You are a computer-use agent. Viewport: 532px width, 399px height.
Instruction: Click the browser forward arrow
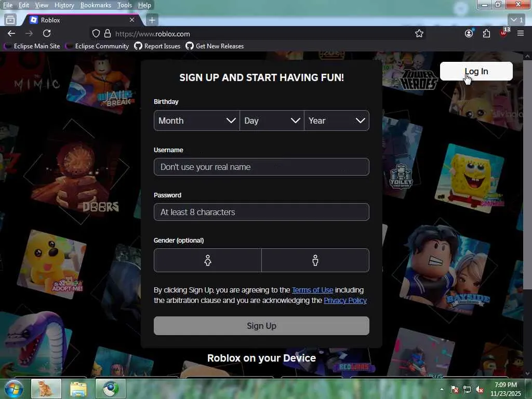[x=29, y=33]
